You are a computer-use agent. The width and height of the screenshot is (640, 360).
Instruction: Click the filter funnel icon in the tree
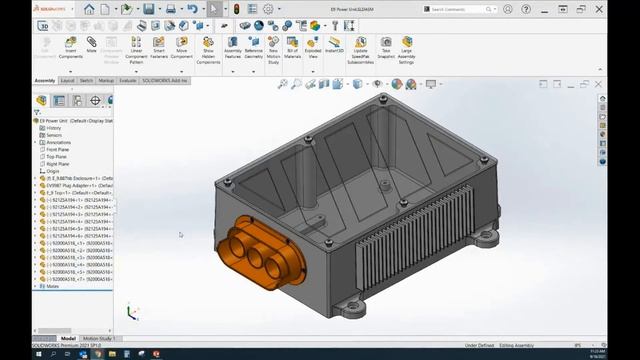37,112
